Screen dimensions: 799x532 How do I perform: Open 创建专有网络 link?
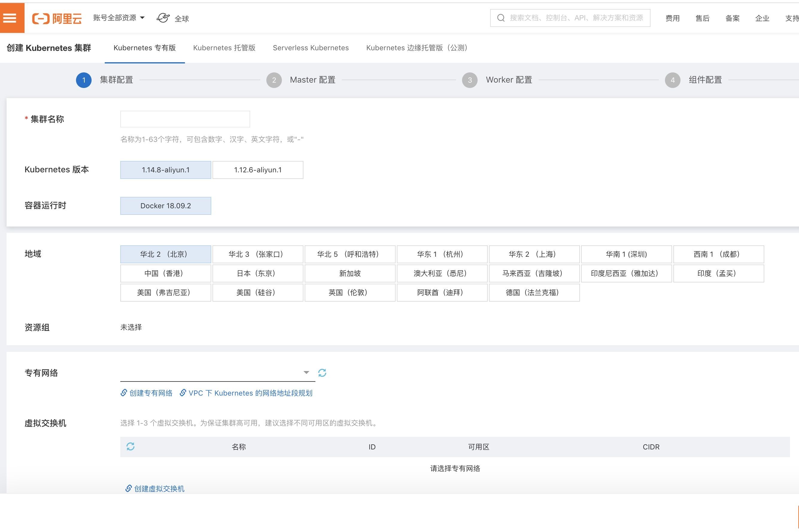tap(151, 393)
